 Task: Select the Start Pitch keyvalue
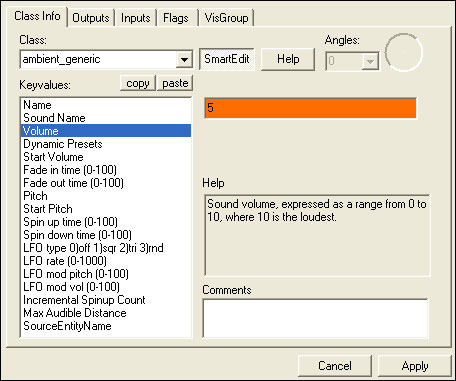point(106,209)
